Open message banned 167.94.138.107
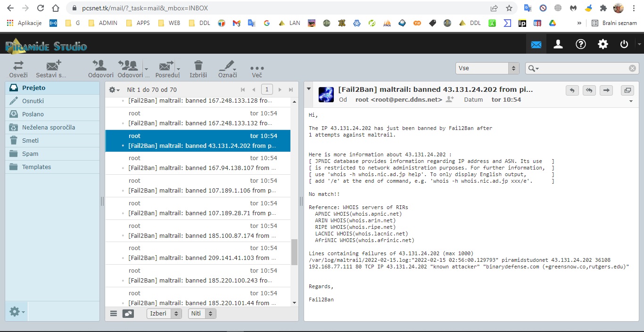The image size is (644, 332). tap(198, 163)
